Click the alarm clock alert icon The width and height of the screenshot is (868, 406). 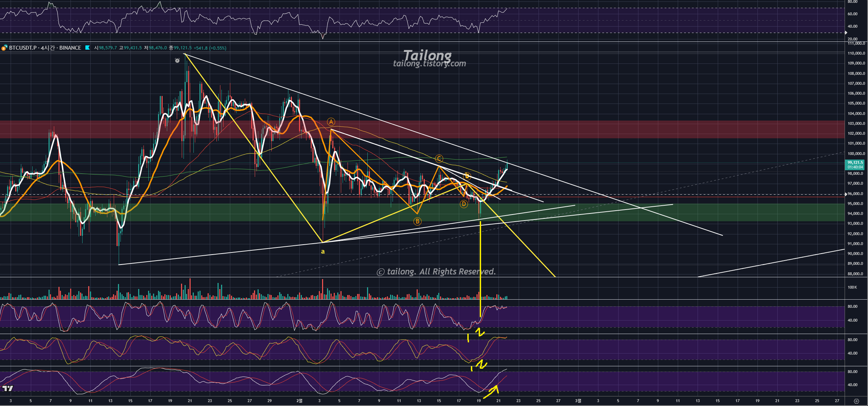(x=177, y=61)
